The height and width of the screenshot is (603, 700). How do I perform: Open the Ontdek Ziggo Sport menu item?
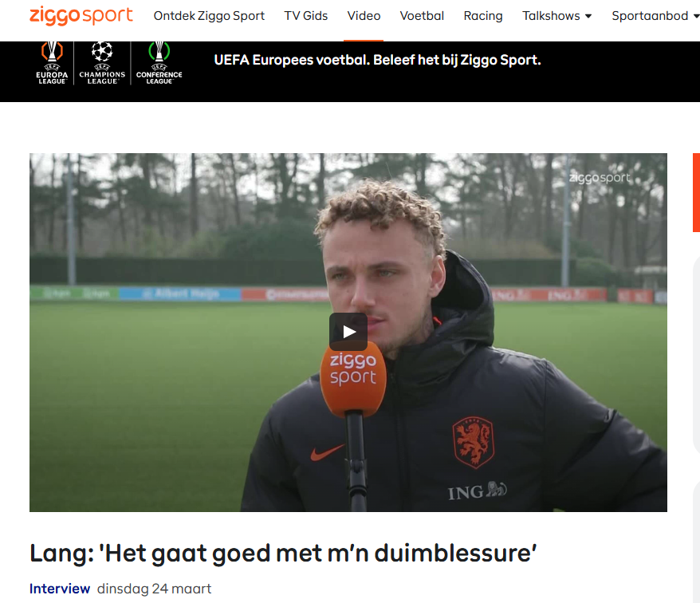pos(209,16)
